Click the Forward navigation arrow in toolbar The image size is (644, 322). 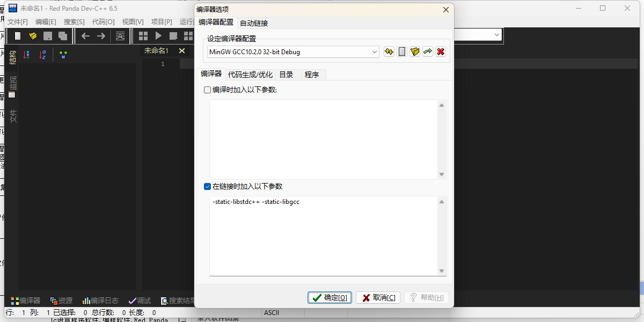tap(100, 36)
